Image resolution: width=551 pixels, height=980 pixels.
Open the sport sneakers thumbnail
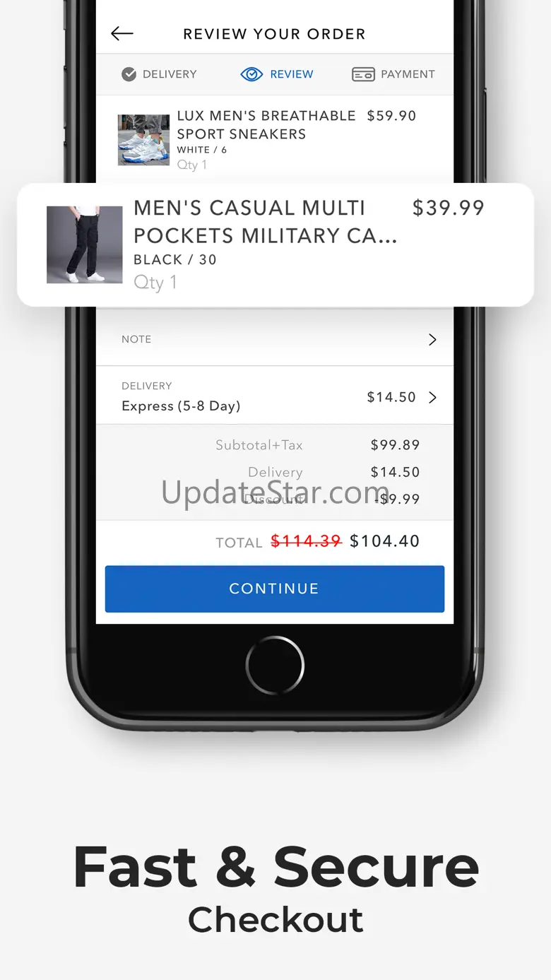[x=143, y=140]
